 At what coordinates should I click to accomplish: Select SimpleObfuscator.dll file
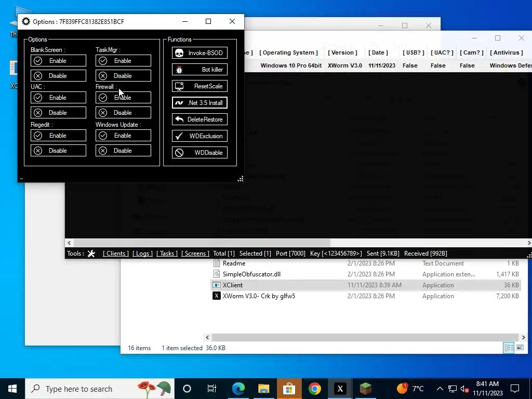pos(365,274)
